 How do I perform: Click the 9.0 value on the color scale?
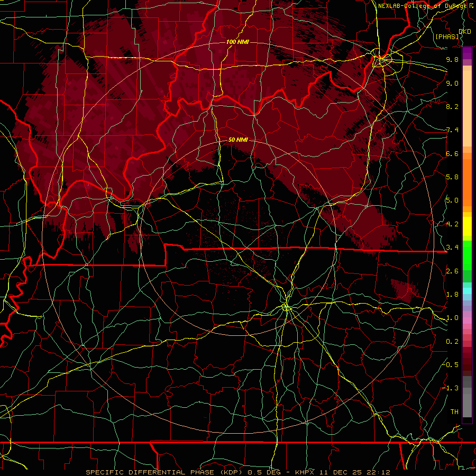pyautogui.click(x=452, y=83)
